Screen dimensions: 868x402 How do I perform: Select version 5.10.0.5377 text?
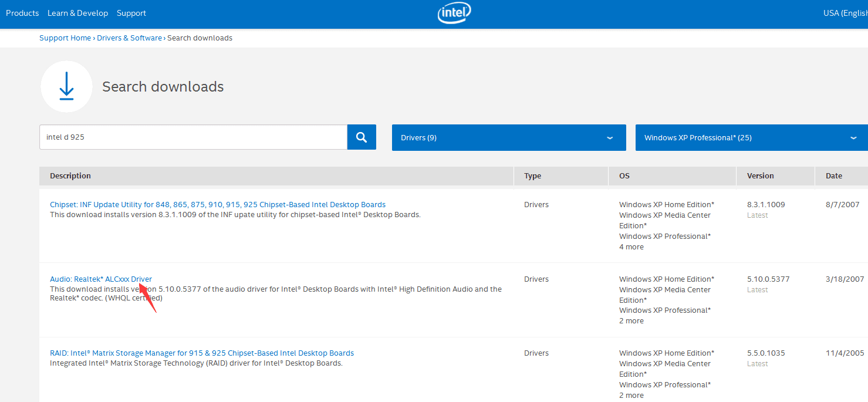tap(768, 279)
